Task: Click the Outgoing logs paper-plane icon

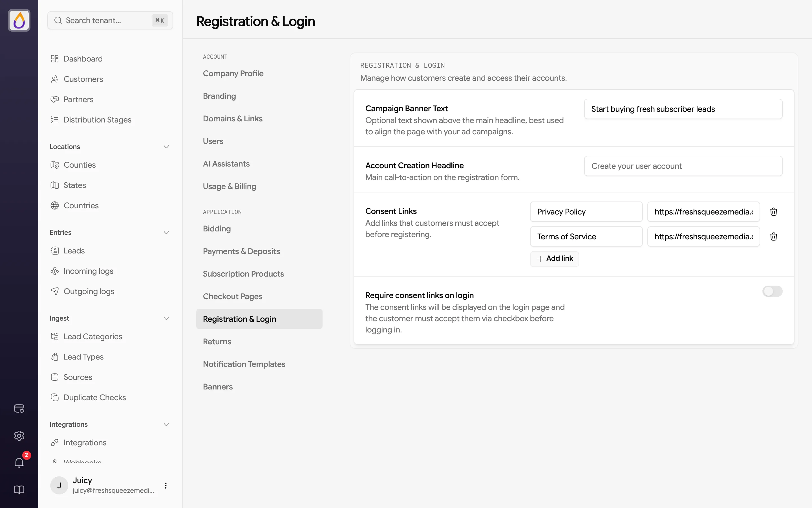Action: [x=55, y=291]
